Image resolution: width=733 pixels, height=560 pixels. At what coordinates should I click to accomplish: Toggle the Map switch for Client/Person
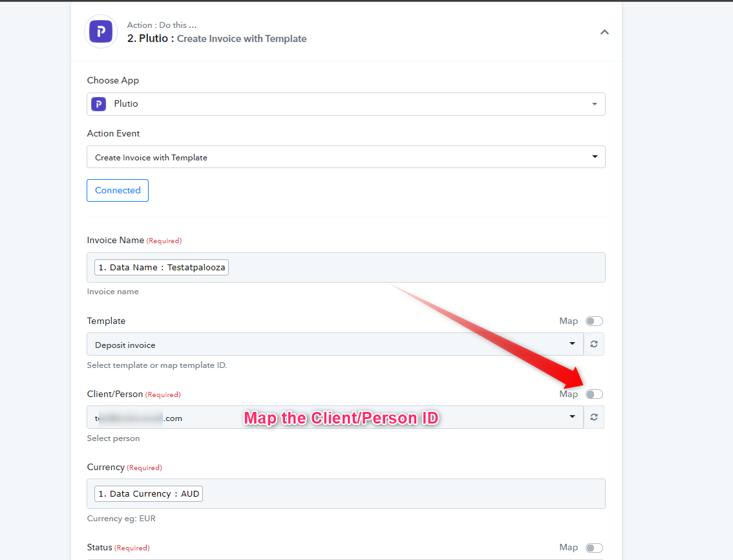click(594, 394)
